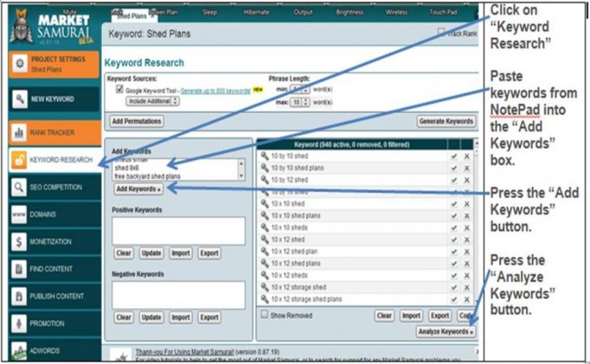Open the Shed Plans tab
590x364 pixels.
point(134,16)
